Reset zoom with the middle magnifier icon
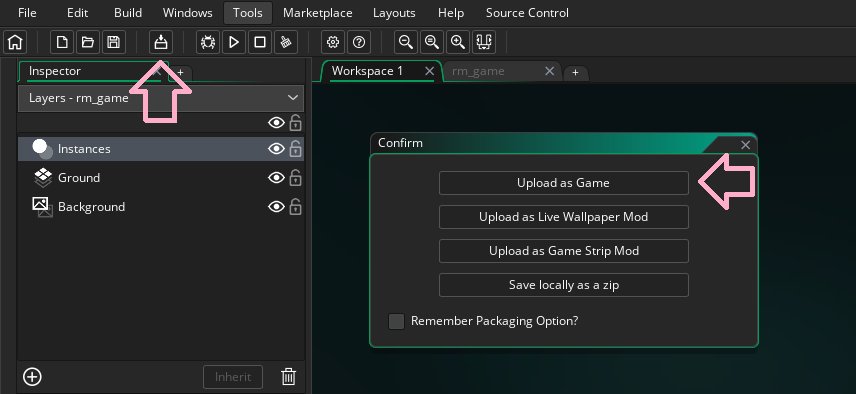Screen dimensions: 856x394 (432, 42)
